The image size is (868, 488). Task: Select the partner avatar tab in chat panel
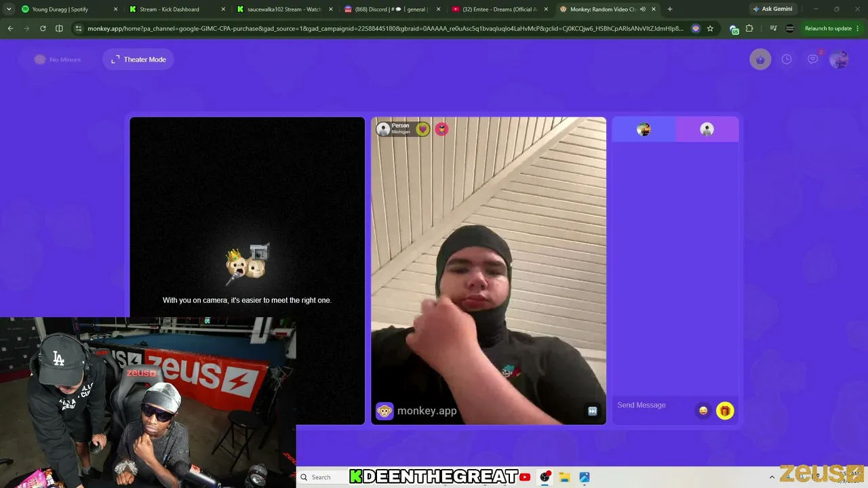707,129
